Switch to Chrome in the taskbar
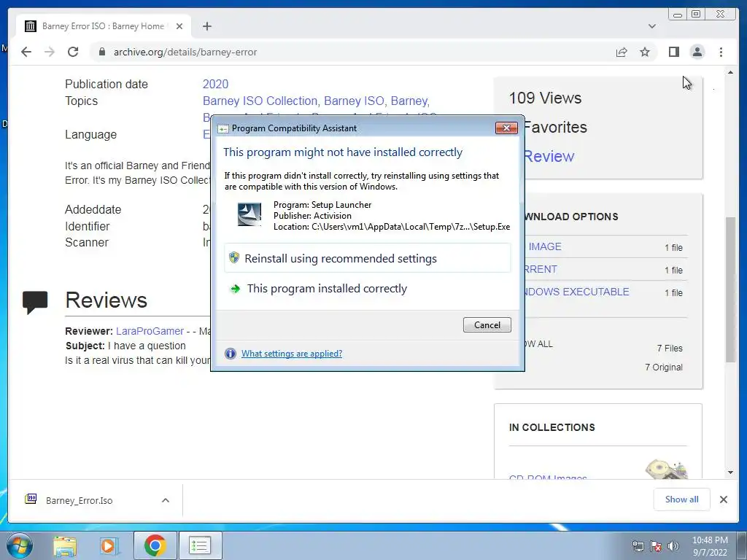This screenshot has height=560, width=747. coord(155,545)
